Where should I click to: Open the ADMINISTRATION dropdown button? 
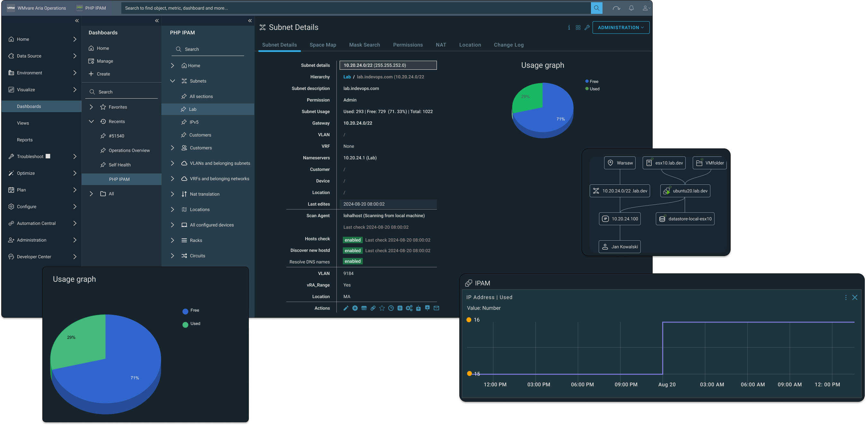point(621,28)
